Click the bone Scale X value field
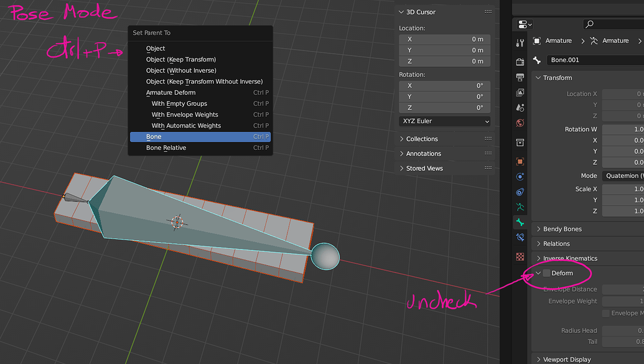The image size is (644, 364). (623, 189)
